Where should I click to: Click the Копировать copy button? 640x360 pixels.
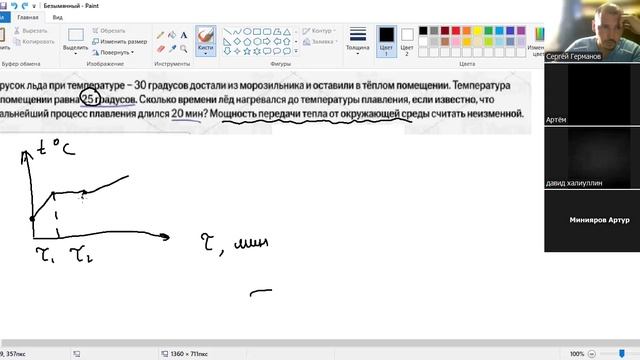point(34,42)
